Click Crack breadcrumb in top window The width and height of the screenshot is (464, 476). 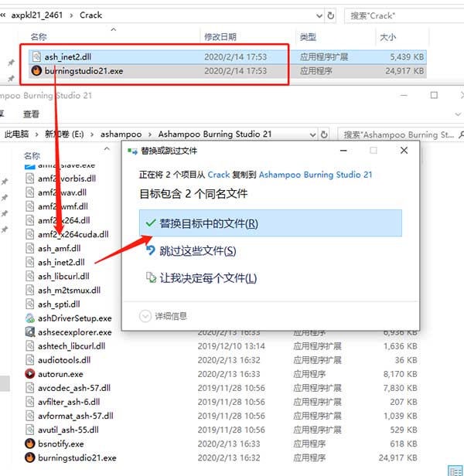click(x=90, y=15)
